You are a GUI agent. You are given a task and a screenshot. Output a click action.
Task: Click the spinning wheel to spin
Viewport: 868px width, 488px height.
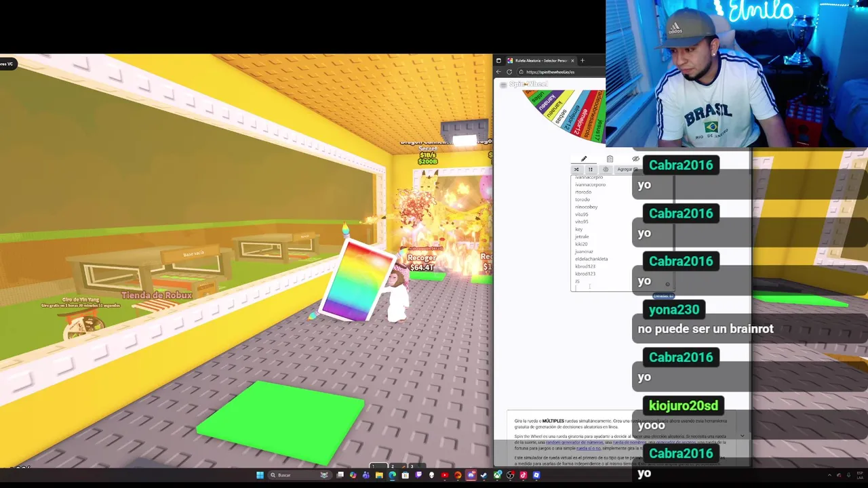(x=563, y=115)
